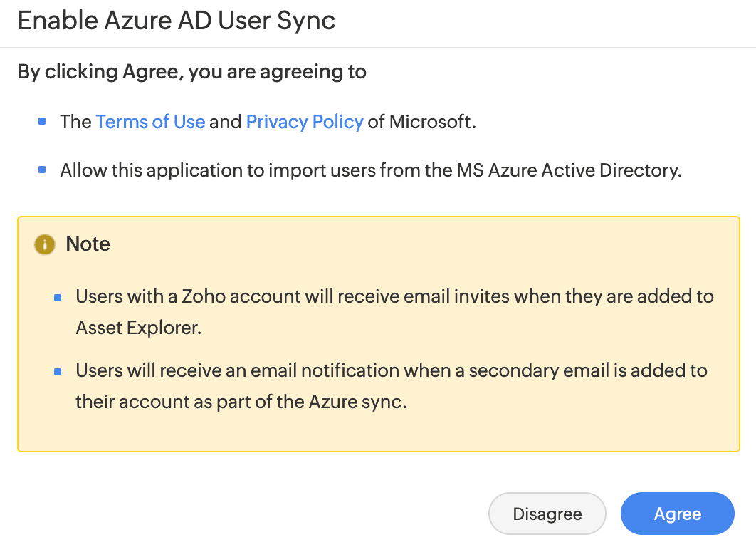The image size is (756, 557).
Task: Click the 'By clicking Agree' heading text
Action: point(191,72)
